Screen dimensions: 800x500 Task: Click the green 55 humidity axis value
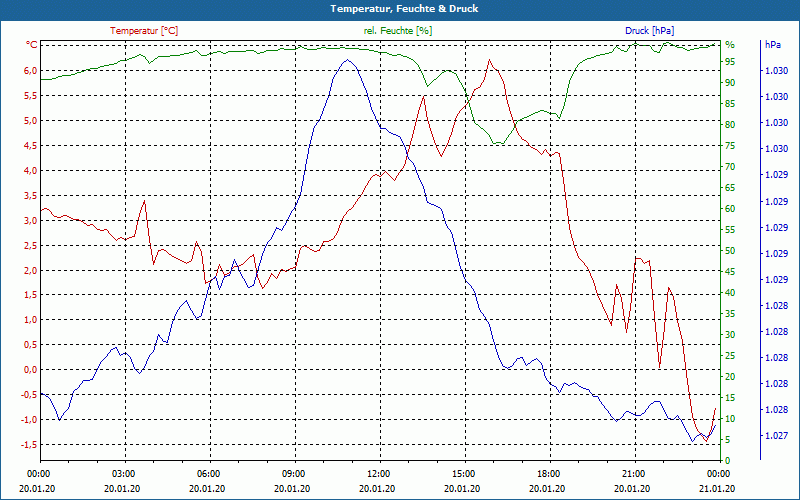(x=730, y=230)
